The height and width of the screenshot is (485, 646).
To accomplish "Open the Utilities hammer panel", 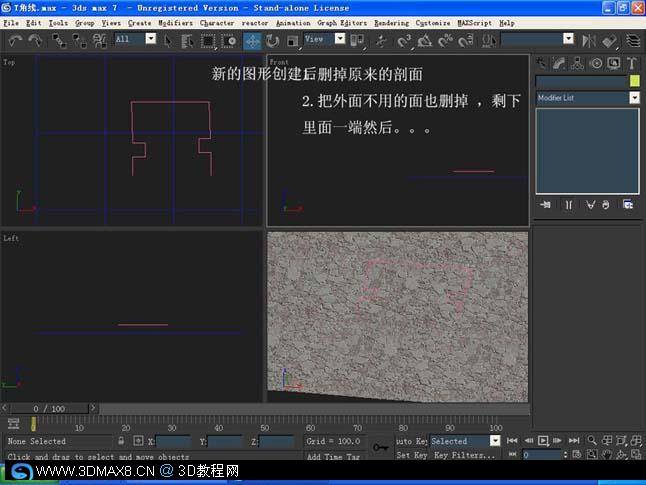I will (631, 63).
